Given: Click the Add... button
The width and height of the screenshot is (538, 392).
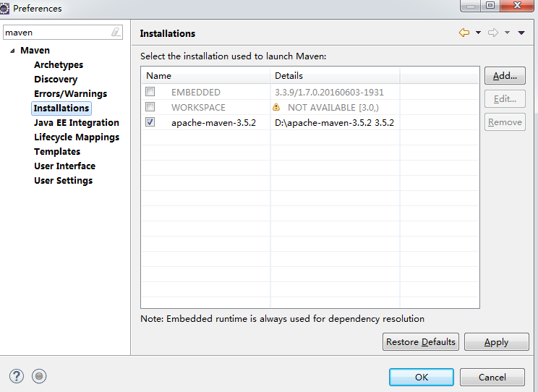Looking at the screenshot, I should coord(504,76).
